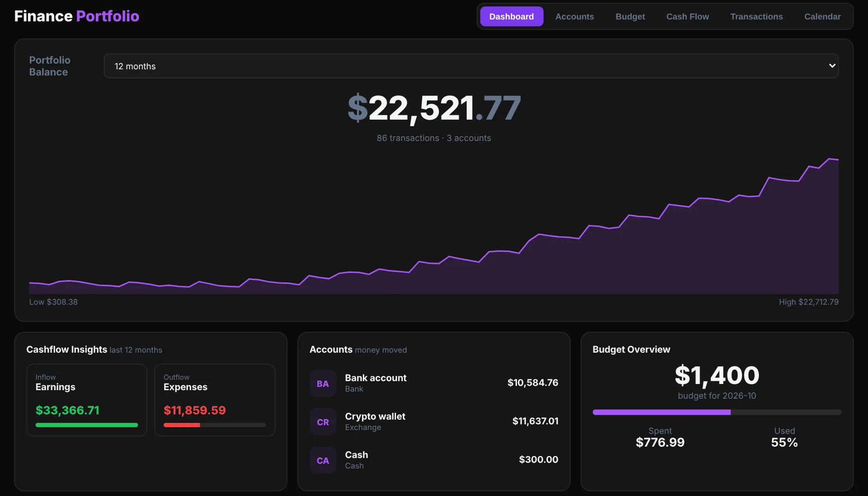Click the Budget Overview heading

(x=631, y=349)
